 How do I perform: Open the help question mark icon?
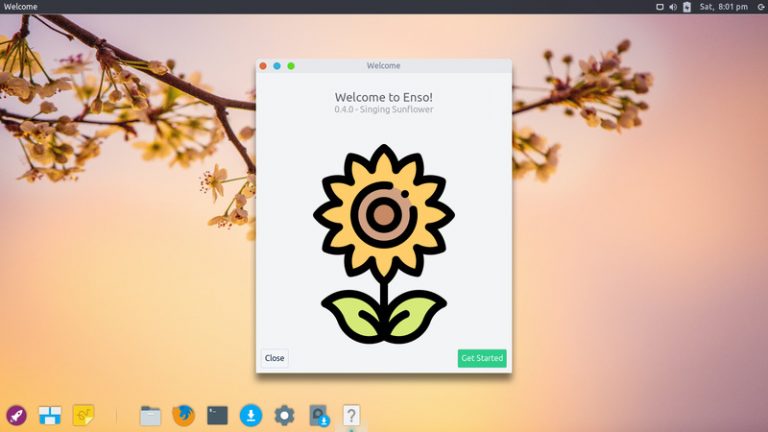point(351,415)
